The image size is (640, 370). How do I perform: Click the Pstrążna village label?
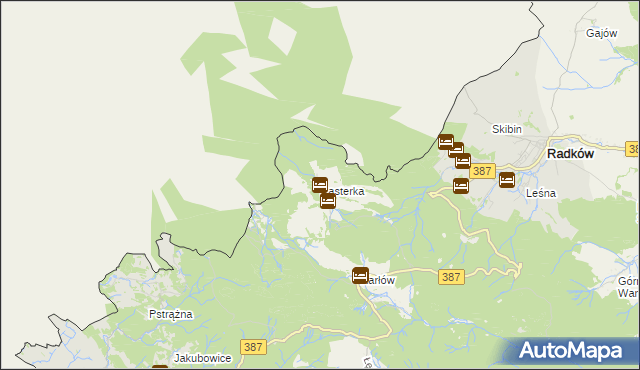(x=171, y=315)
